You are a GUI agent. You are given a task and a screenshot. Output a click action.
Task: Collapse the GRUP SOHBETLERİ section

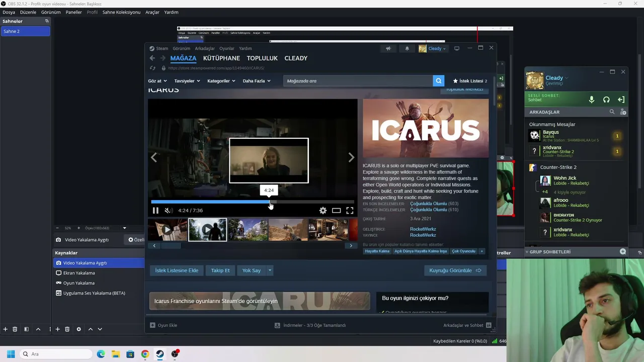pos(527,252)
